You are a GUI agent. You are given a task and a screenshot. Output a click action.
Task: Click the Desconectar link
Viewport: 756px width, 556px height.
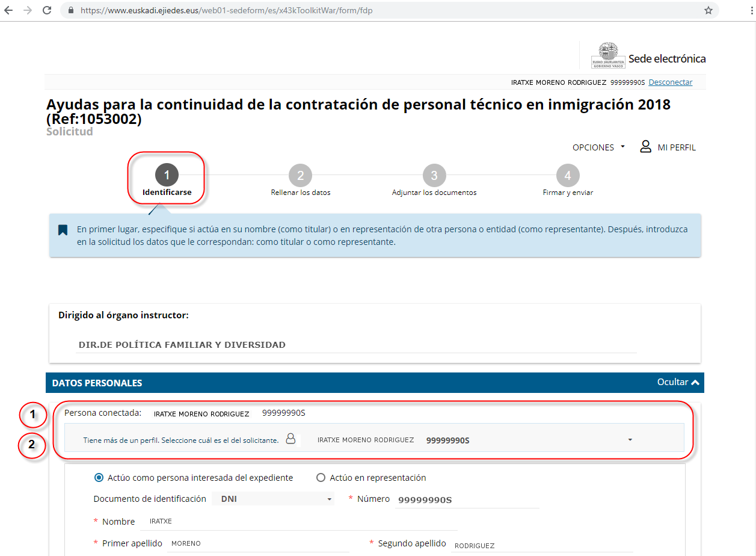(670, 82)
